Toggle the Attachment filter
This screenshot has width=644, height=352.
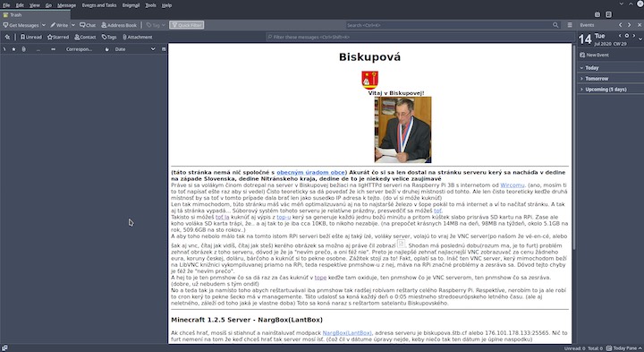click(137, 37)
